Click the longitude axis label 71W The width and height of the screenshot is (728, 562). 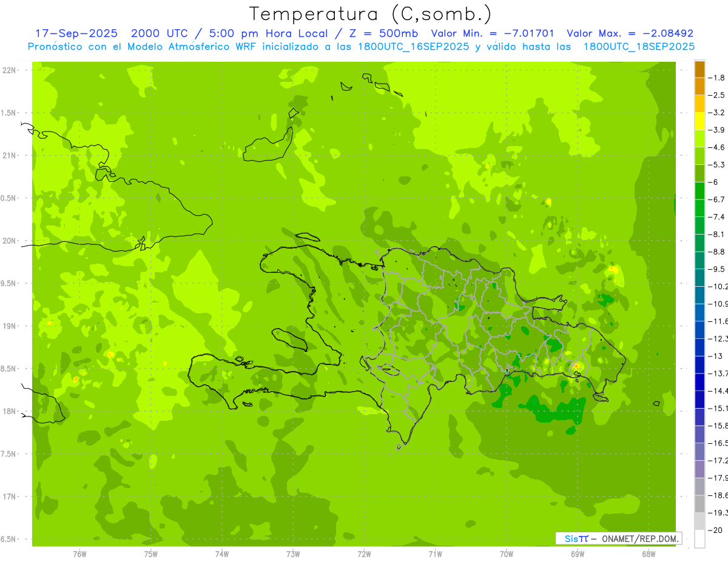coord(435,554)
